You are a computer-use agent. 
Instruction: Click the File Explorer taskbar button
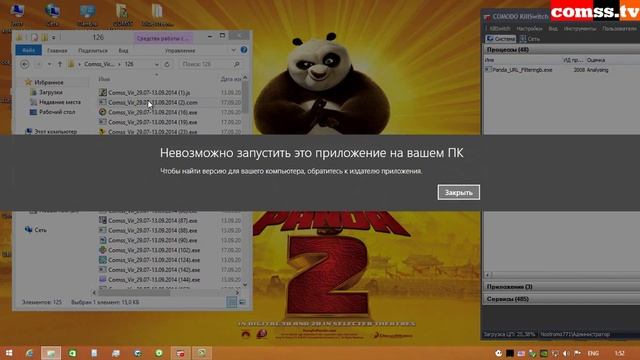click(x=51, y=353)
